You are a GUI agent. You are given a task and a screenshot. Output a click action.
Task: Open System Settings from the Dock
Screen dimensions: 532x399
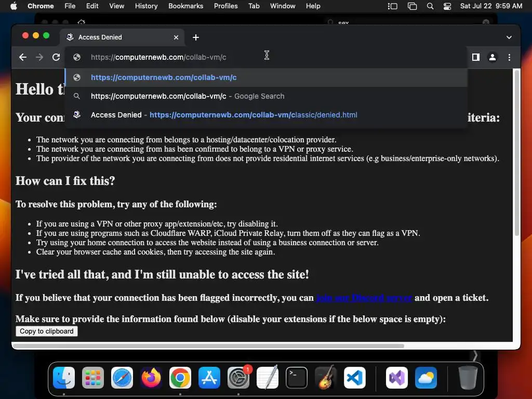pyautogui.click(x=238, y=378)
